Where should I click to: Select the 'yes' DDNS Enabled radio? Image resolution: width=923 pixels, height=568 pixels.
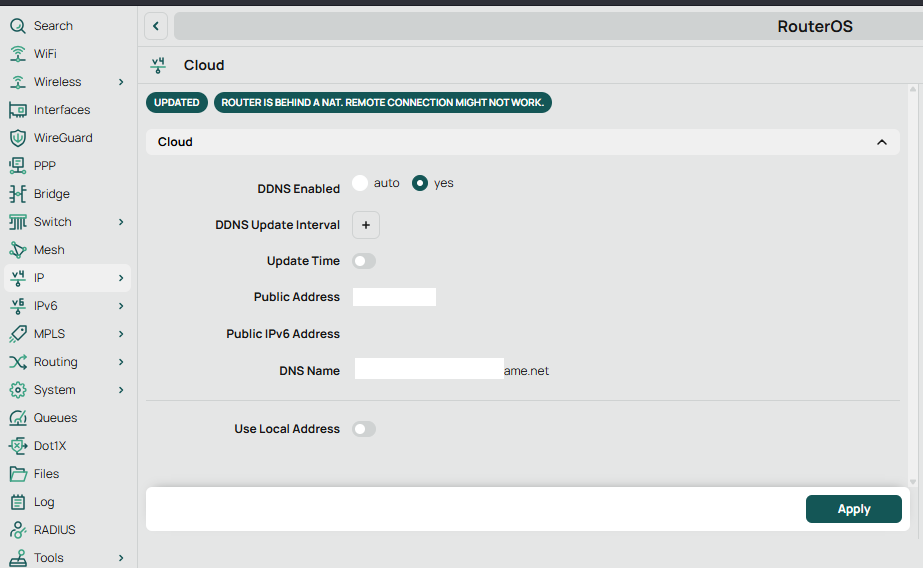click(x=420, y=183)
